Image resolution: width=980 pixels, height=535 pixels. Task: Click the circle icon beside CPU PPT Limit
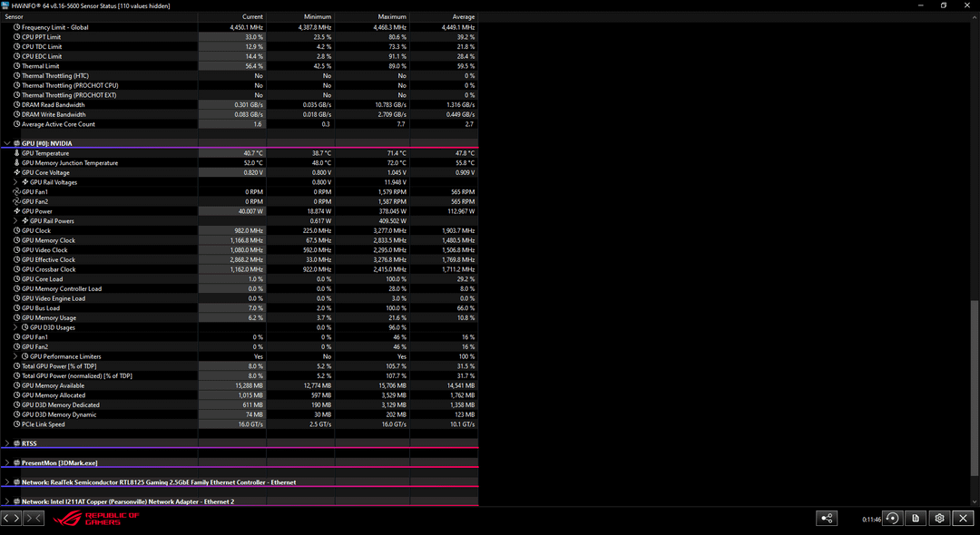[x=17, y=37]
